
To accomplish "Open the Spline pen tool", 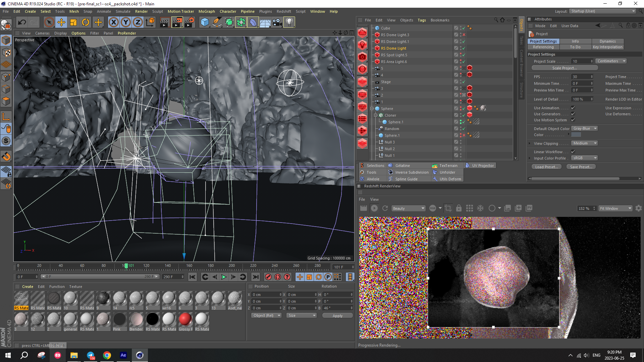I will [x=217, y=22].
